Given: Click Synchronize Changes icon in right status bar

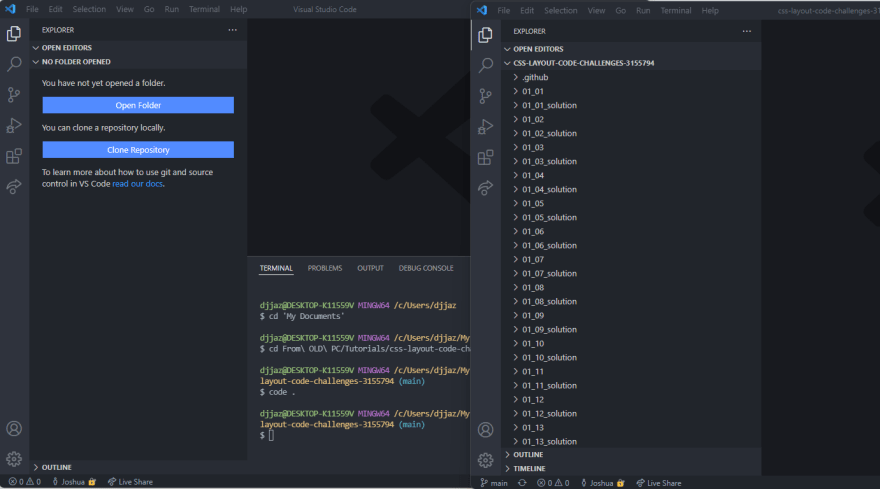Looking at the screenshot, I should click(x=522, y=483).
